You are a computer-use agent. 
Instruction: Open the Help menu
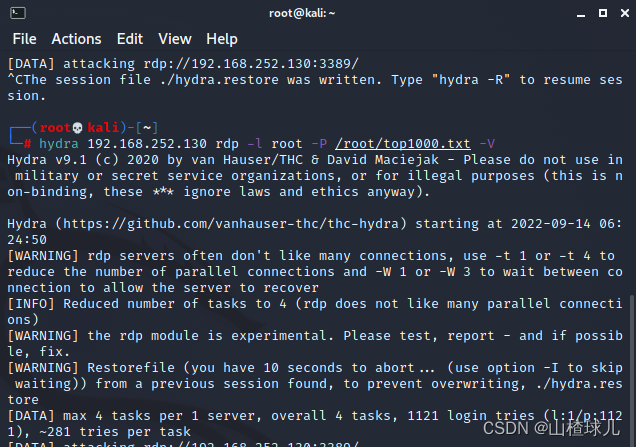tap(222, 39)
